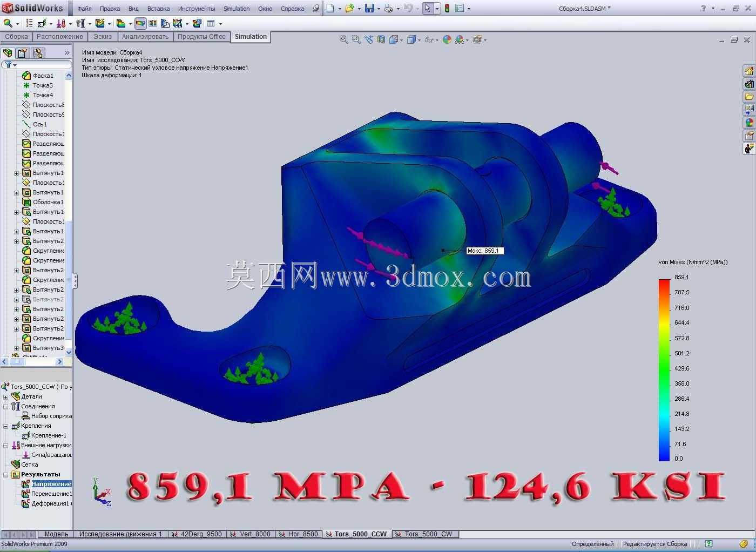Image resolution: width=756 pixels, height=552 pixels.
Task: Collapse the Соединения tree node
Action: click(6, 406)
